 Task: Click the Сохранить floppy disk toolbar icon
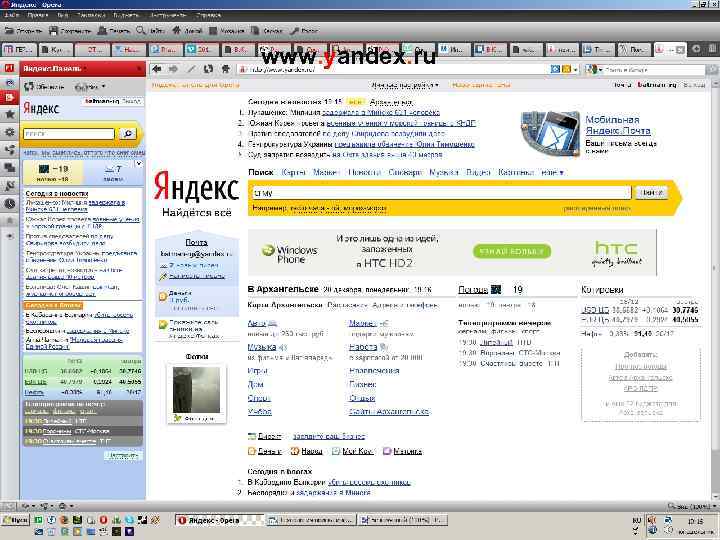tap(53, 31)
